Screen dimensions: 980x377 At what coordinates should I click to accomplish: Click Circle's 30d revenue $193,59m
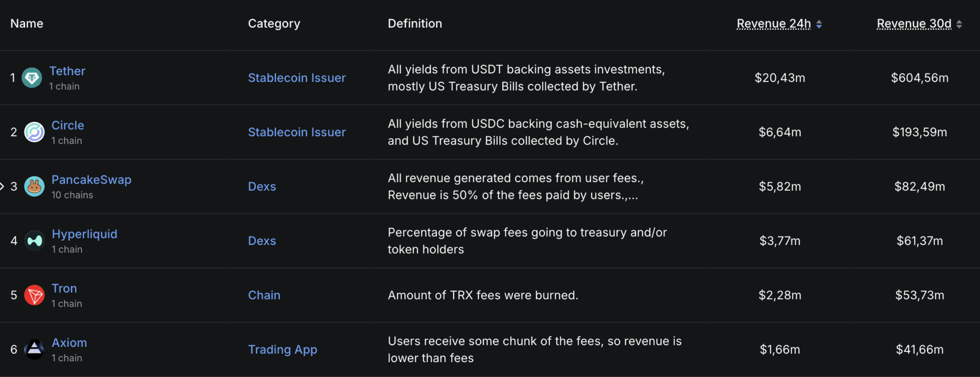(920, 132)
